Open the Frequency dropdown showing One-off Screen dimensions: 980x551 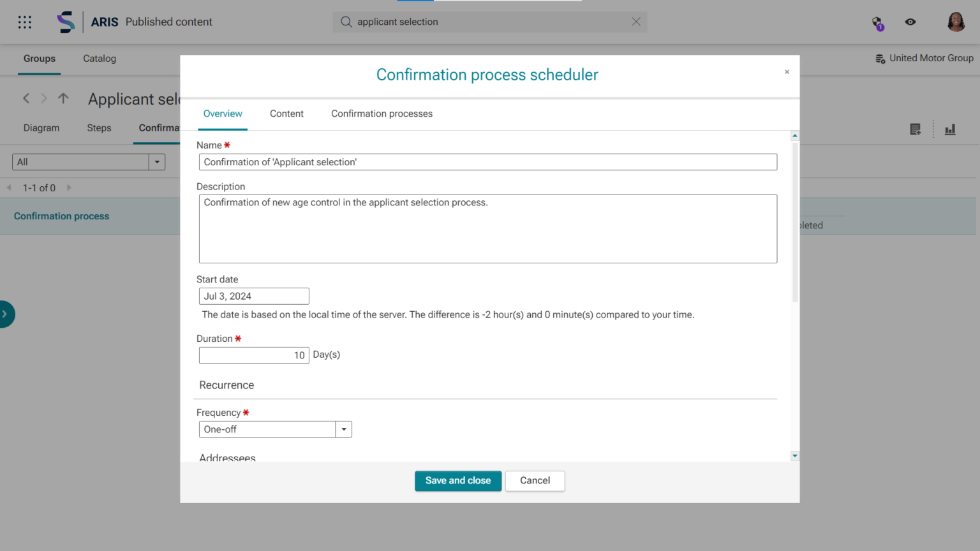coord(343,429)
